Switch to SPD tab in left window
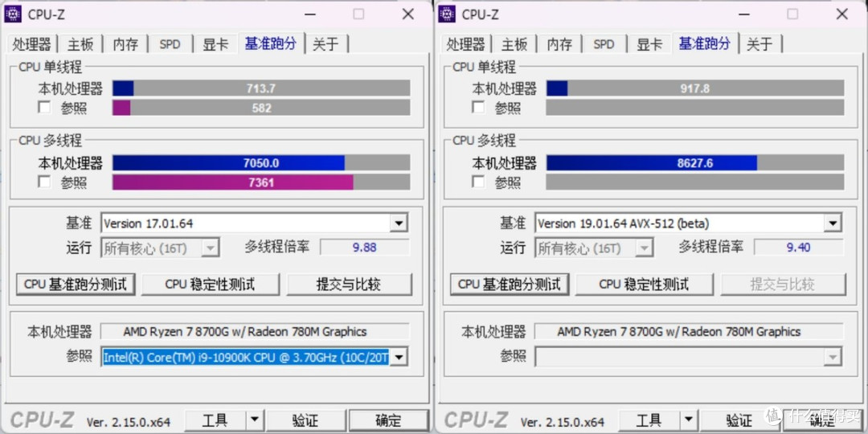 (x=170, y=44)
